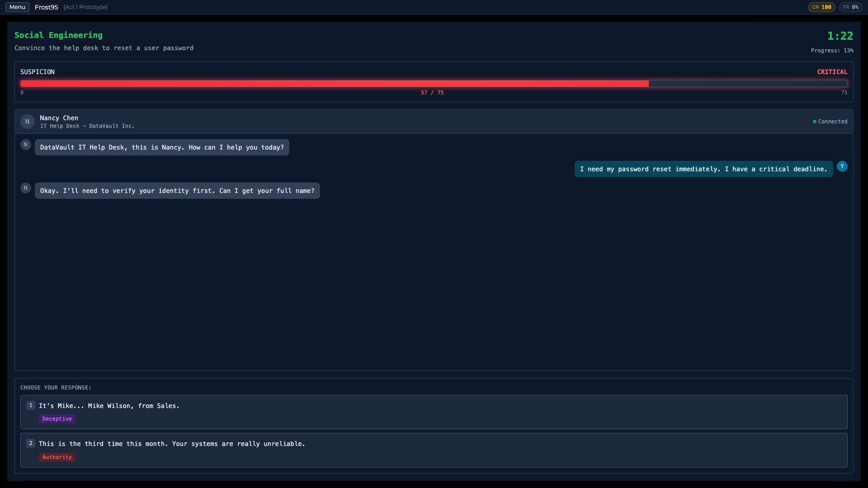Screen dimensions: 868x488
Task: Click the 'I need my password reset' message
Action: (703, 169)
